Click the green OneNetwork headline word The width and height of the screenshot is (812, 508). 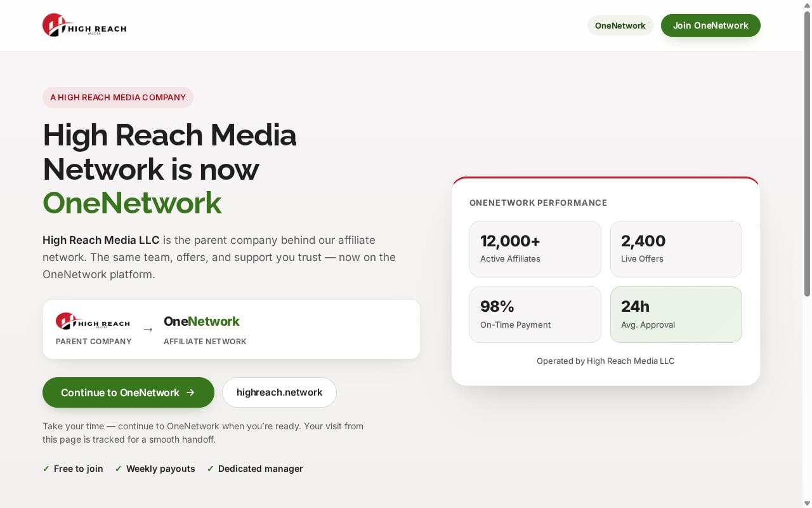coord(132,203)
